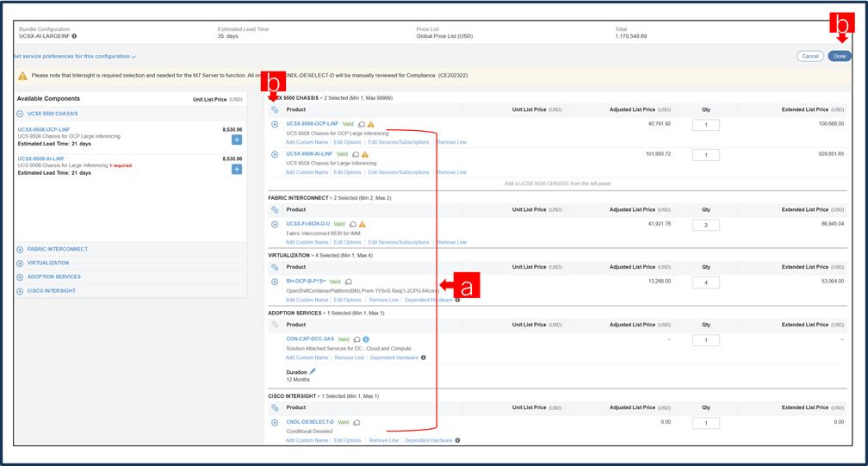Viewport: 868px width, 466px height.
Task: Edit Duration with the pencil icon
Action: point(313,371)
